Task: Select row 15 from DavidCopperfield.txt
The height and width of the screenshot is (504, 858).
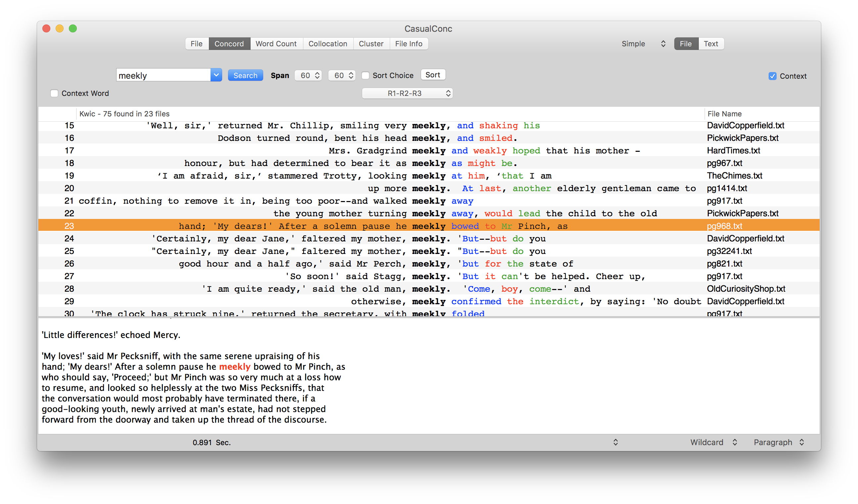Action: coord(429,125)
